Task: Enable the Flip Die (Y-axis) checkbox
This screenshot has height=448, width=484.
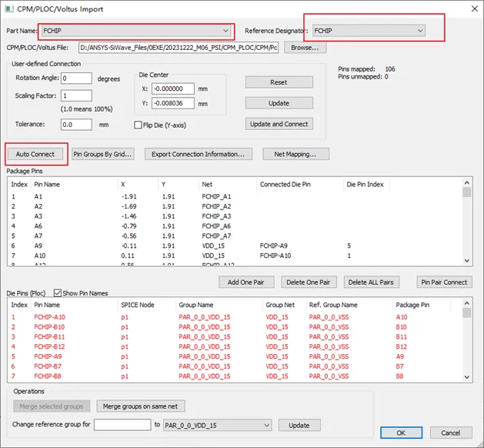Action: (138, 125)
